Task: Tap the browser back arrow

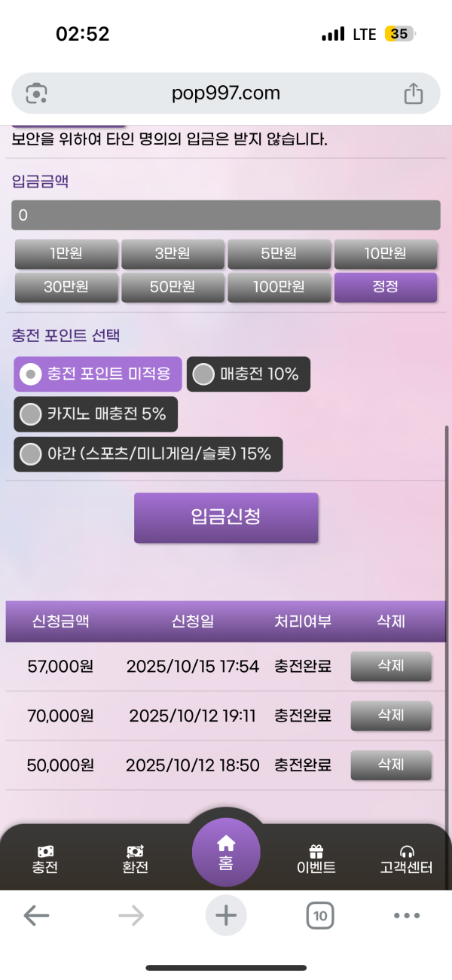Action: click(x=36, y=915)
